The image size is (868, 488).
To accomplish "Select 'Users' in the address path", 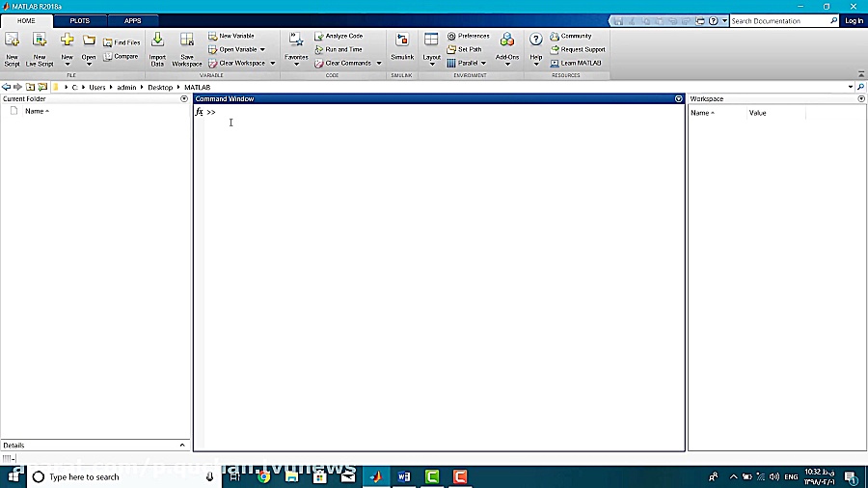I will click(96, 88).
